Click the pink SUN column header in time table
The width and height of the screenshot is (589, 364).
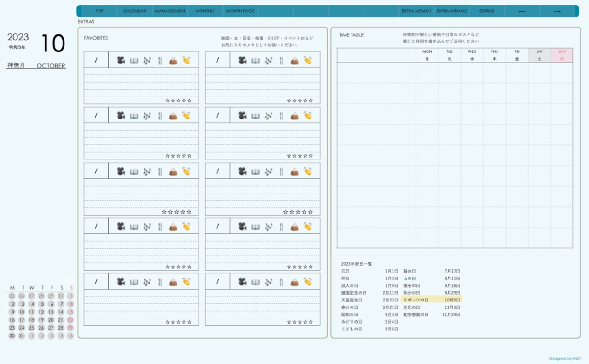point(561,55)
